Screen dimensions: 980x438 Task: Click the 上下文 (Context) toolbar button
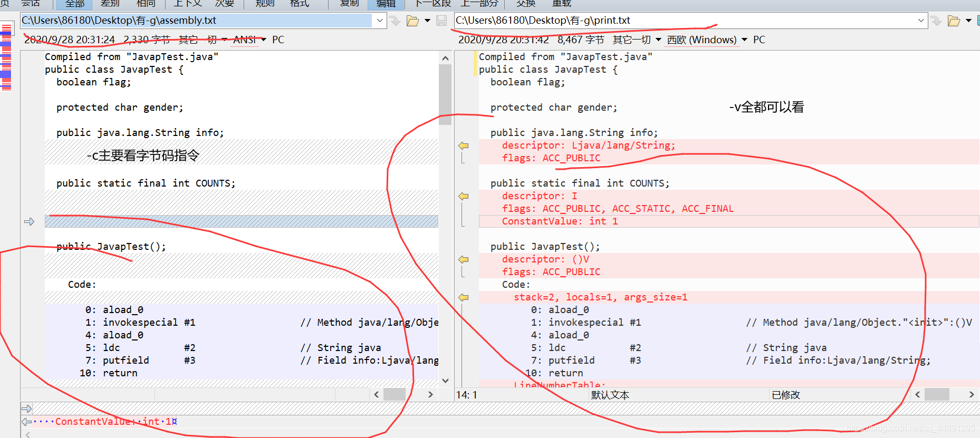pyautogui.click(x=188, y=4)
